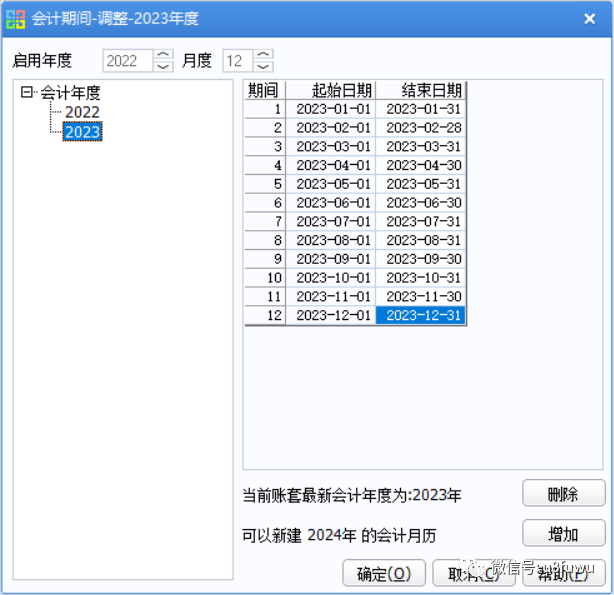The height and width of the screenshot is (595, 614).
Task: Close the 会计期间 dialog window
Action: (589, 19)
